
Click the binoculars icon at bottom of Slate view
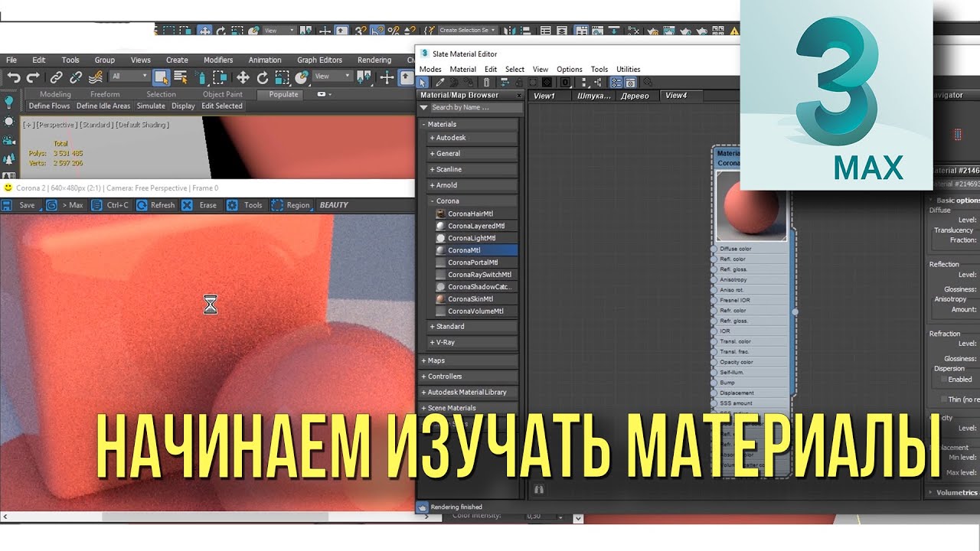pyautogui.click(x=538, y=487)
